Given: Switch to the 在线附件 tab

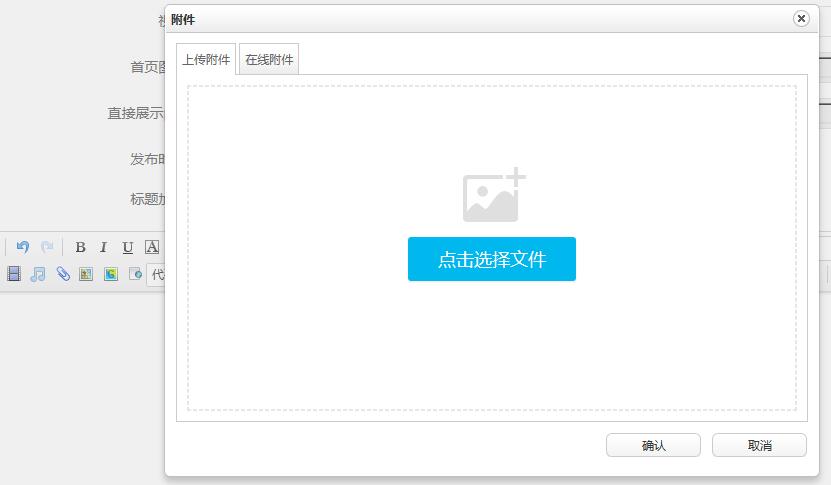Looking at the screenshot, I should tap(270, 60).
